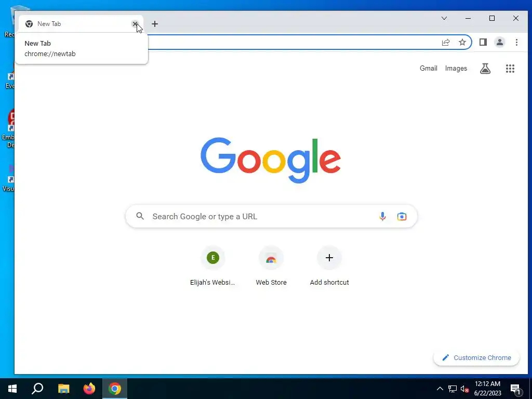Open the Action Center notifications icon

515,389
